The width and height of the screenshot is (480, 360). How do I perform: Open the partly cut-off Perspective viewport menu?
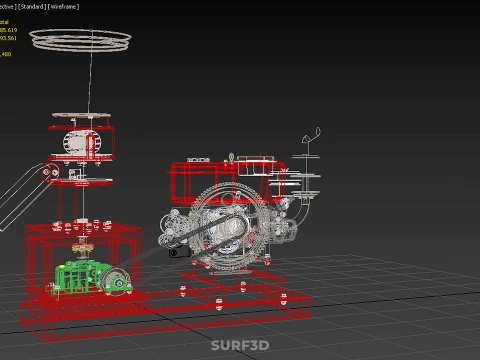pos(8,7)
